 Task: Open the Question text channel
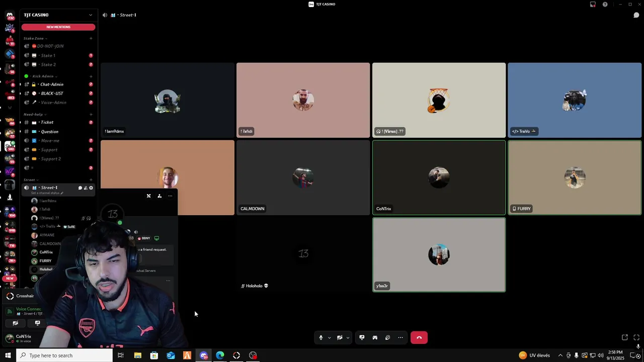(x=58, y=132)
